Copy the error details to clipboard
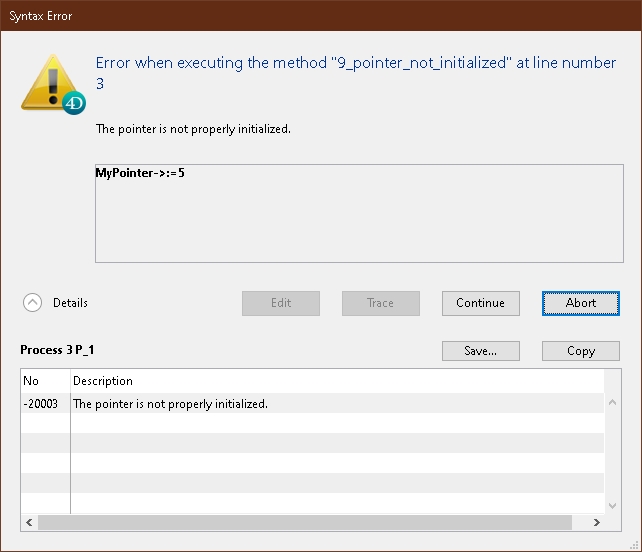The width and height of the screenshot is (642, 552). tap(580, 351)
